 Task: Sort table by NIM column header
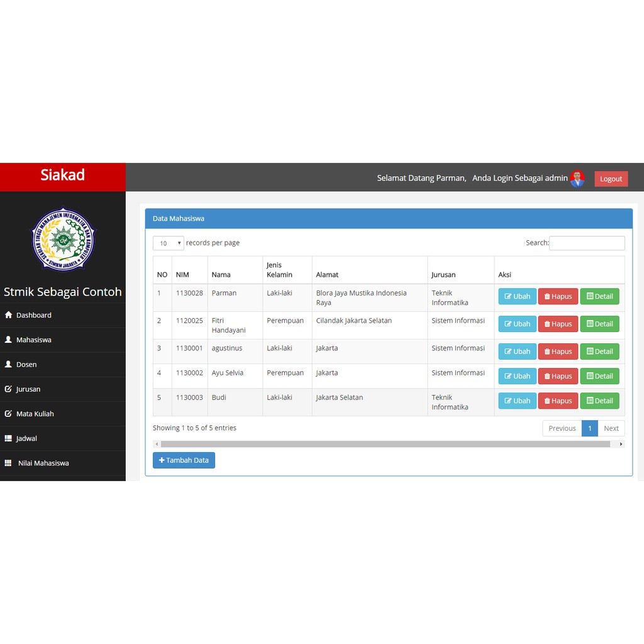click(182, 275)
